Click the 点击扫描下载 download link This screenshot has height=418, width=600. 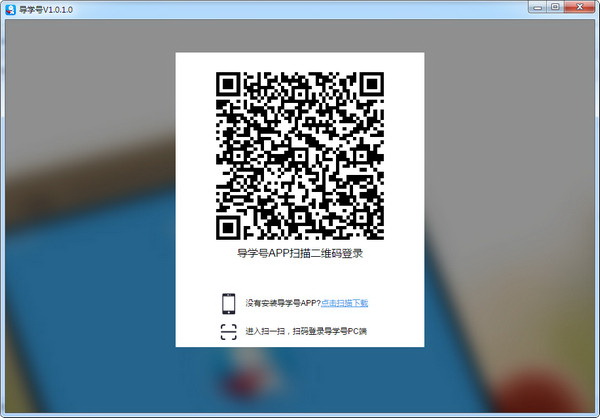[x=344, y=303]
